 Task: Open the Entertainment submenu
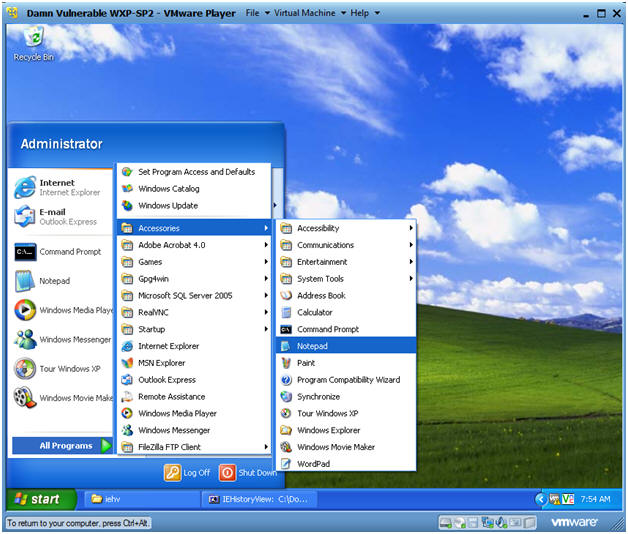coord(346,262)
